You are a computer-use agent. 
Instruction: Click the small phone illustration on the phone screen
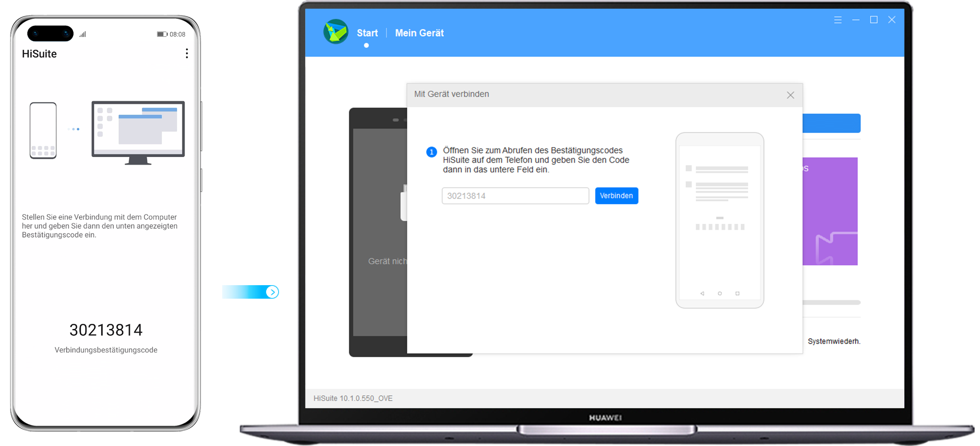(43, 130)
